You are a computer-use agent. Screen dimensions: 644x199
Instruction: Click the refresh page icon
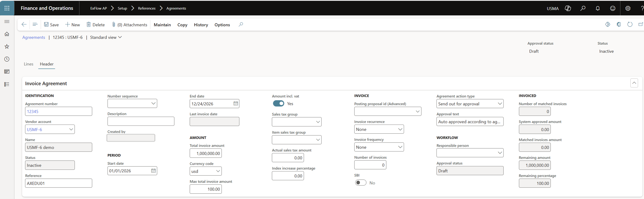630,24
